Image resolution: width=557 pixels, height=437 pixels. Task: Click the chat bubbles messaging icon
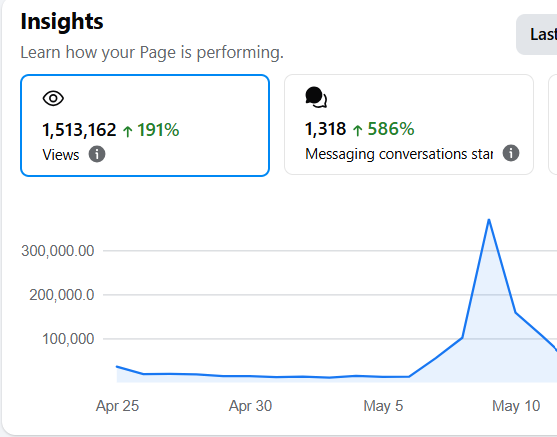pyautogui.click(x=316, y=97)
